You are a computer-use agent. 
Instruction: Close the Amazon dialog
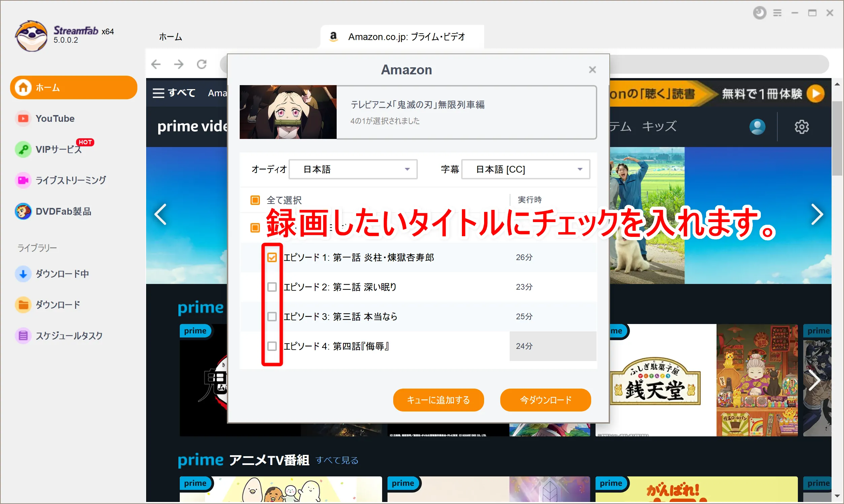[x=592, y=70]
